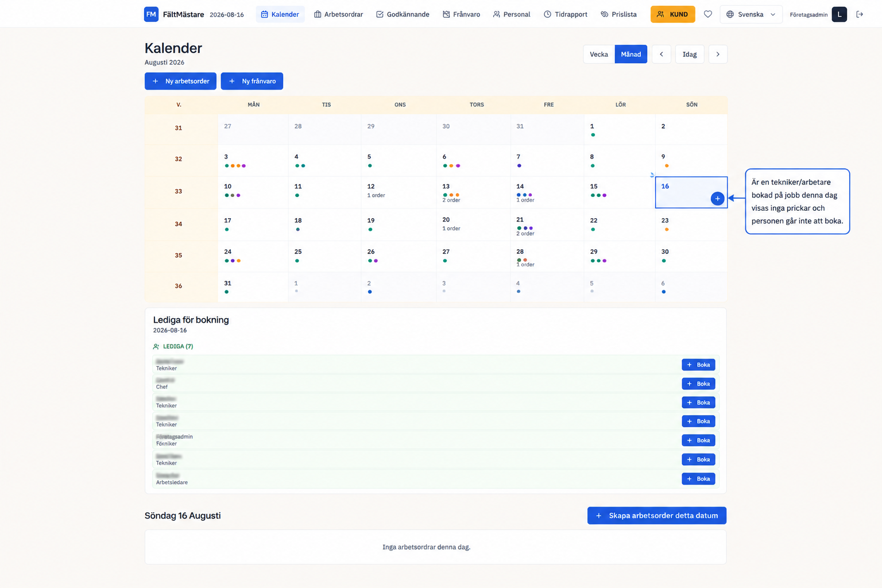
Task: Create Ny arbetsorder
Action: pos(180,81)
